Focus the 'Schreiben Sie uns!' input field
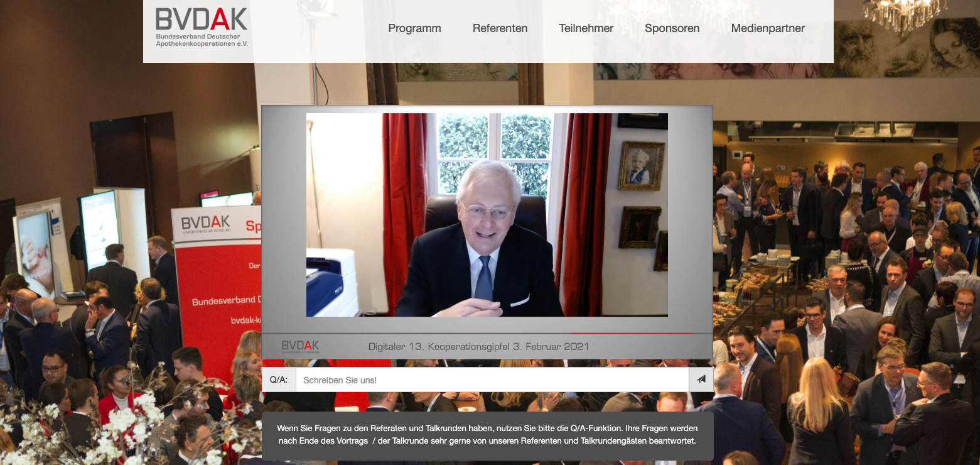 [x=492, y=380]
